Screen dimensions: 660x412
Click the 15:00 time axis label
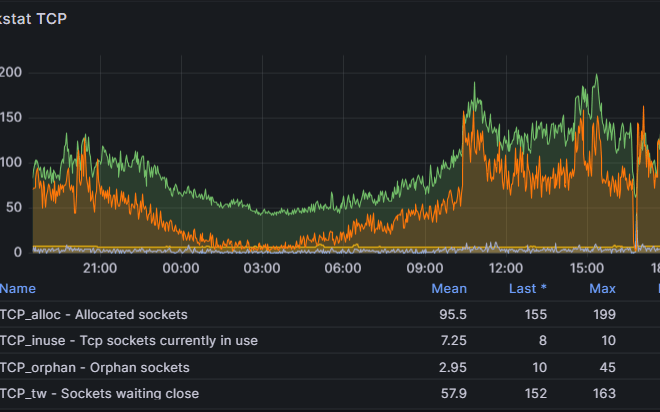587,268
